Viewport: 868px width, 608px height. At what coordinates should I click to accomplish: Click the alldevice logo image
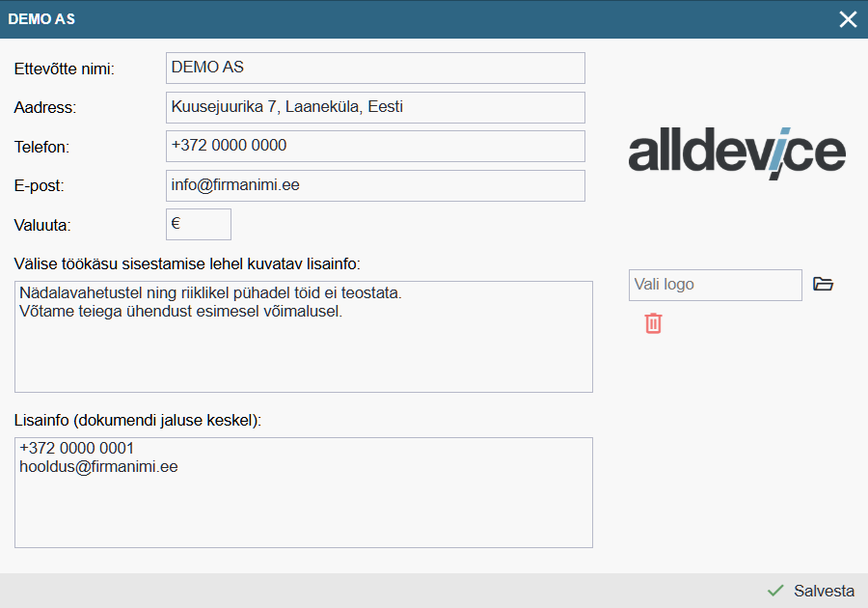(737, 153)
